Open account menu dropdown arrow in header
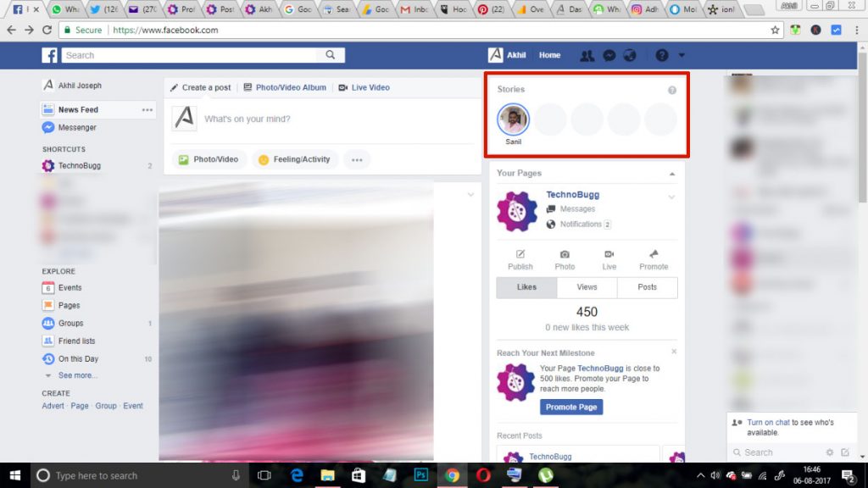 click(682, 56)
